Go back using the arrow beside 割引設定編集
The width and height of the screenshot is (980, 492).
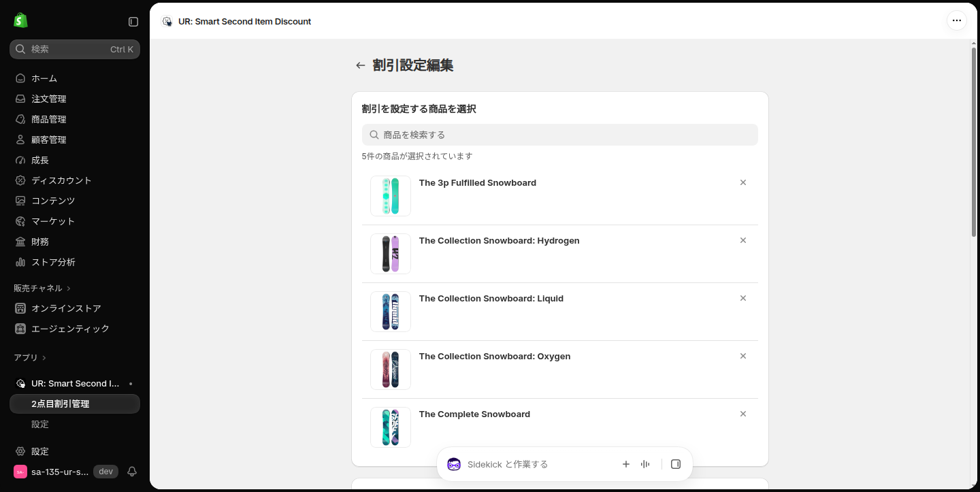coord(361,65)
